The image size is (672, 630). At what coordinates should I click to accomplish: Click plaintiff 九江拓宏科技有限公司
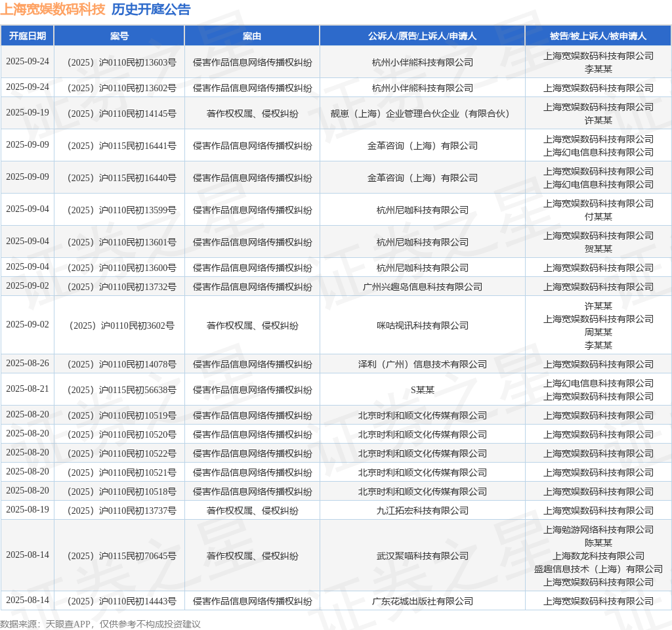tap(422, 511)
